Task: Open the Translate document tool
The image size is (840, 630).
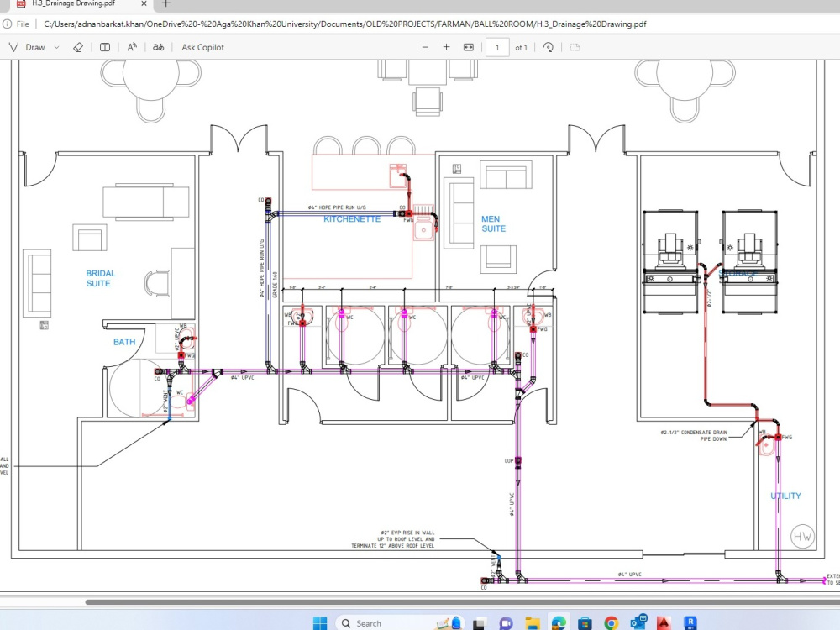Action: [x=158, y=47]
